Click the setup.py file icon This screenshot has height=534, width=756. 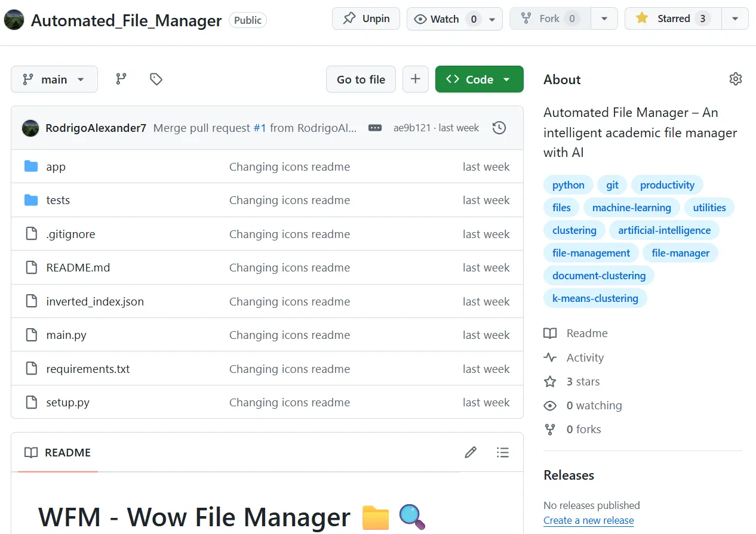click(31, 402)
